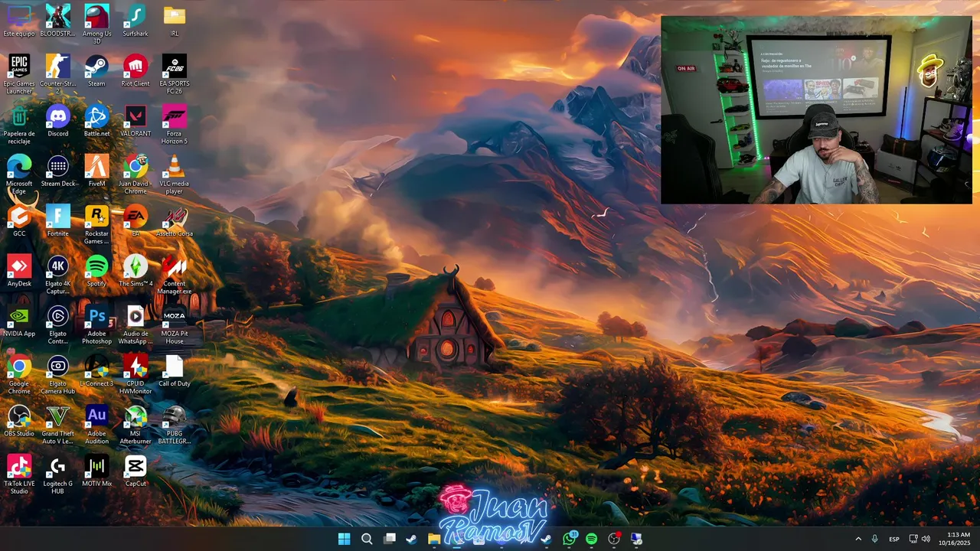Click the Microsoft Edge desktop icon
980x551 pixels.
19,174
